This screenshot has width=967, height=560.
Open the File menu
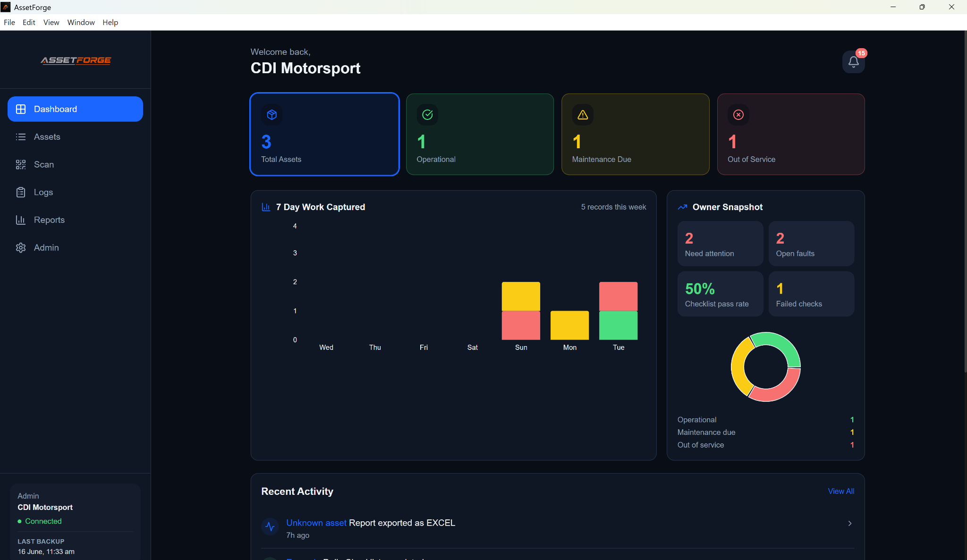[9, 22]
